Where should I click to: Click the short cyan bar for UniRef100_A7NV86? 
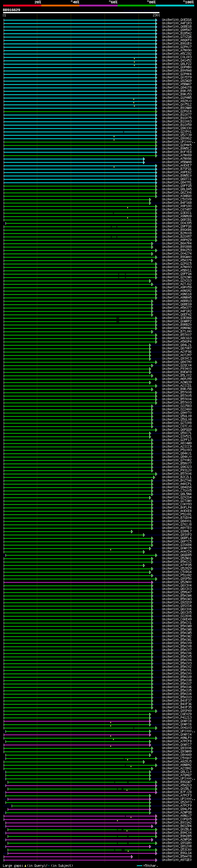point(74,159)
